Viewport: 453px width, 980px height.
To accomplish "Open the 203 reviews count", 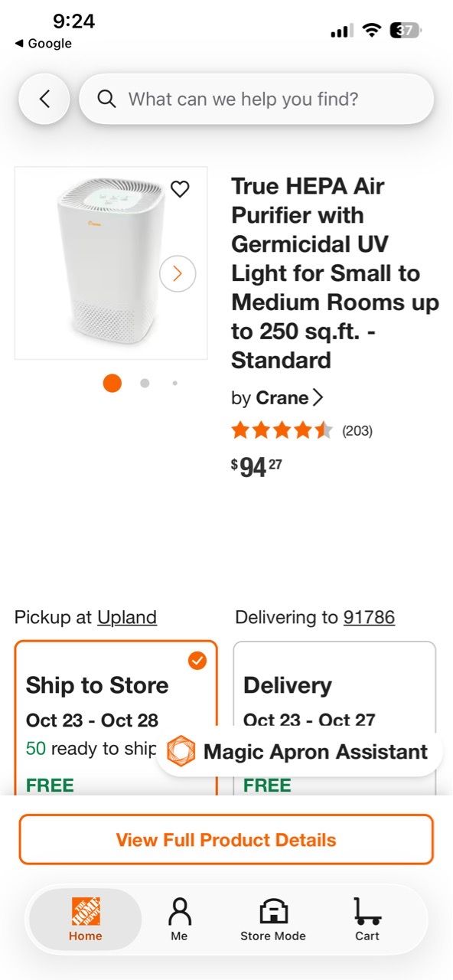I will coord(357,430).
